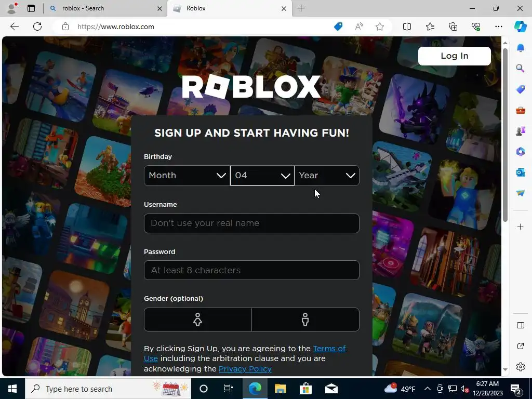532x399 pixels.
Task: Click the address bar URL
Action: click(116, 26)
